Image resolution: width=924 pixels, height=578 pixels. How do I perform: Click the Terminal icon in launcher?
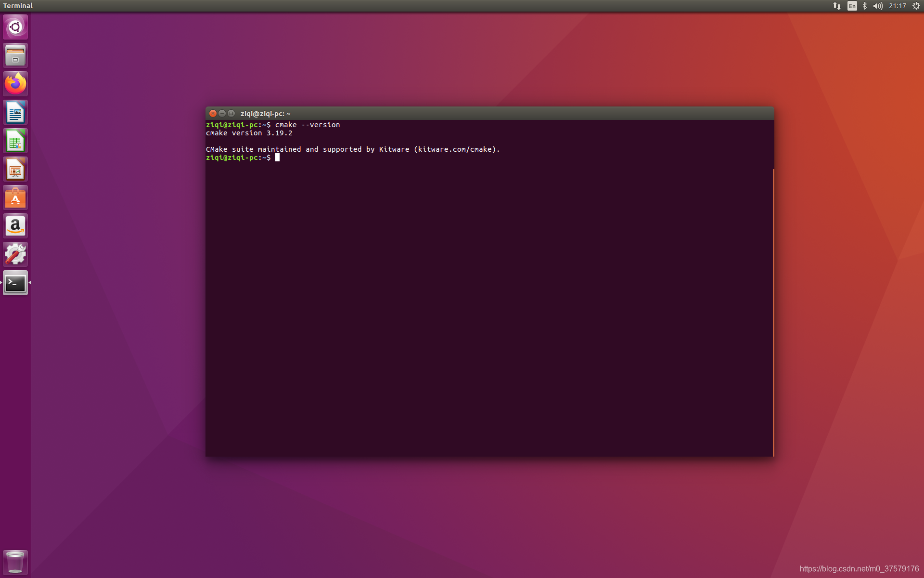click(15, 283)
